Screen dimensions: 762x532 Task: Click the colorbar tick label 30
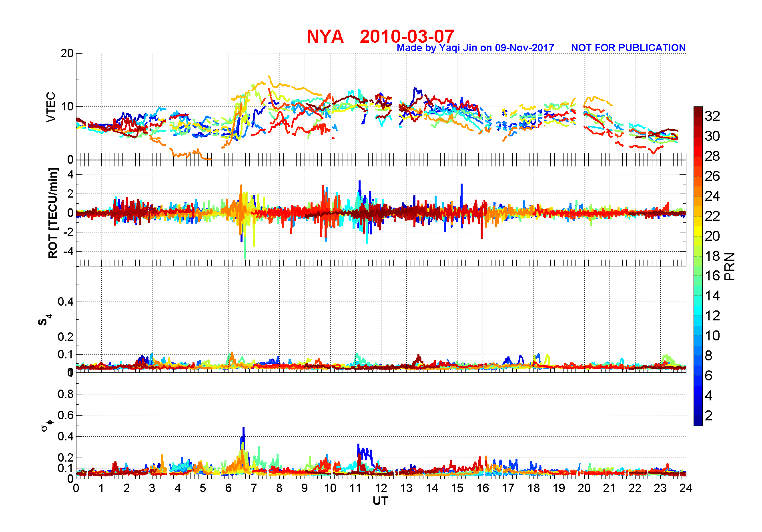coord(712,136)
